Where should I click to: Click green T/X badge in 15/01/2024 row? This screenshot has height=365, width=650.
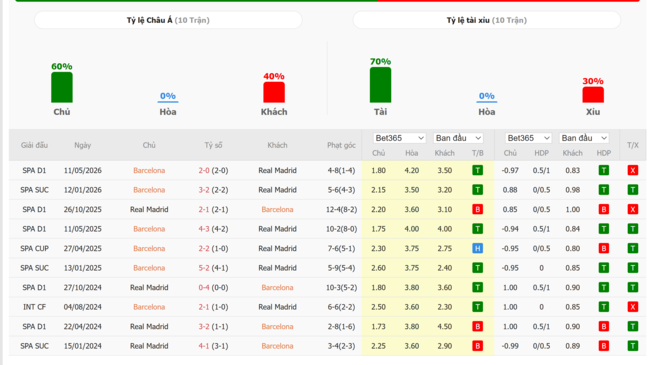[633, 346]
